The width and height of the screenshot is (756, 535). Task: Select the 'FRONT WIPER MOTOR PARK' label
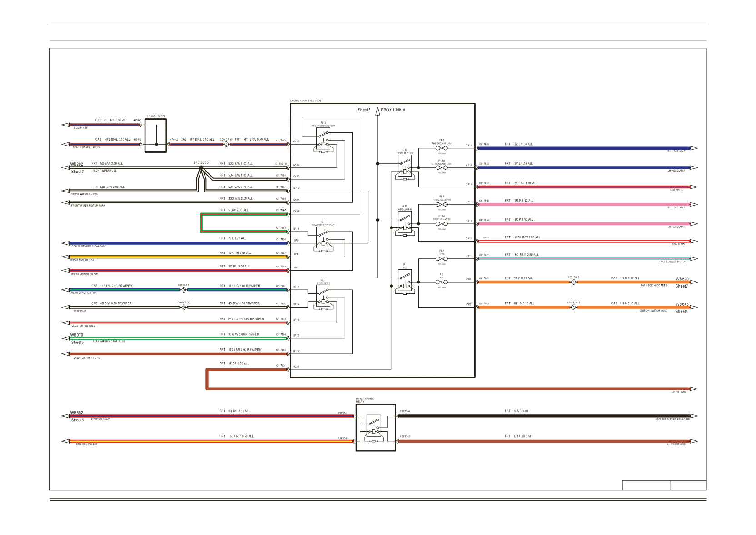(88, 206)
